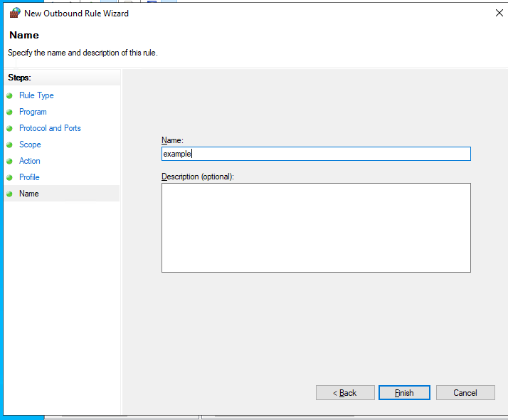This screenshot has height=420, width=508.
Task: Click the firewall wizard icon in title bar
Action: (x=15, y=13)
